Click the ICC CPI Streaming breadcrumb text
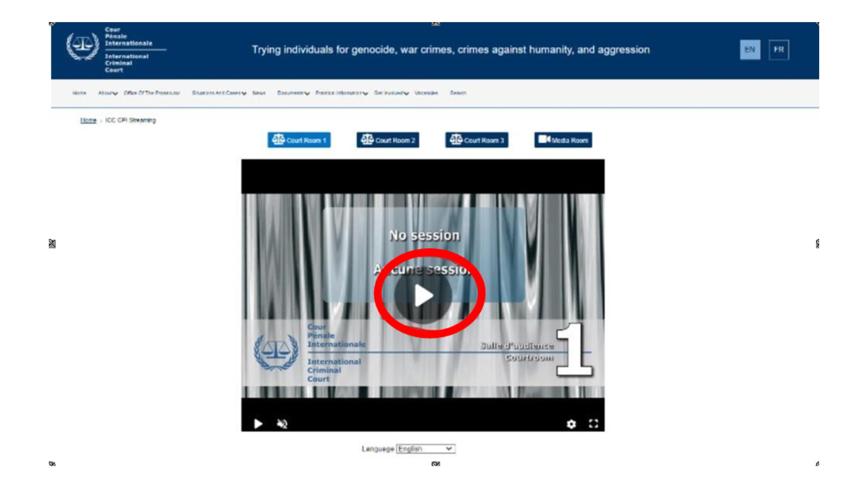The image size is (868, 488). (x=131, y=120)
